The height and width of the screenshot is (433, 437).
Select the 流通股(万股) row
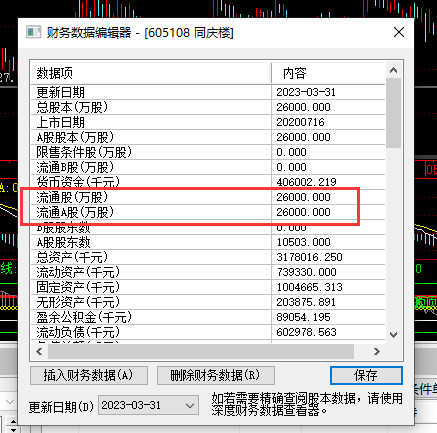pyautogui.click(x=208, y=197)
